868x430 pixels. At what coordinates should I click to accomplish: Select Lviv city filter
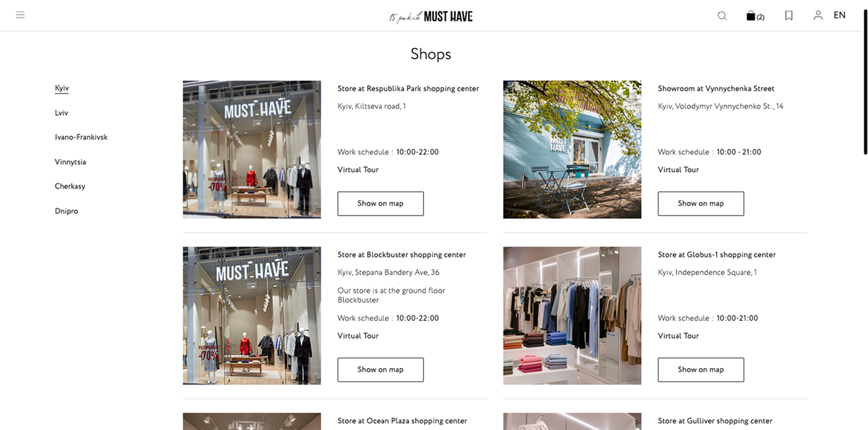click(61, 113)
